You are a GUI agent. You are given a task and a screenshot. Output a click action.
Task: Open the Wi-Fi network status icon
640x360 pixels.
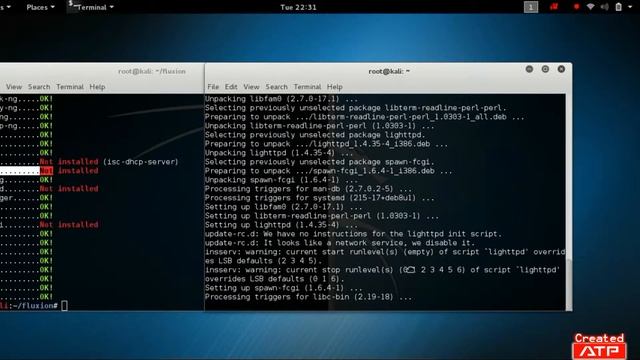pos(590,7)
